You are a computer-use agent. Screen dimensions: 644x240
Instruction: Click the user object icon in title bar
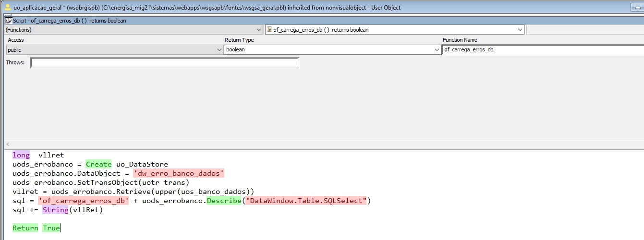click(8, 8)
